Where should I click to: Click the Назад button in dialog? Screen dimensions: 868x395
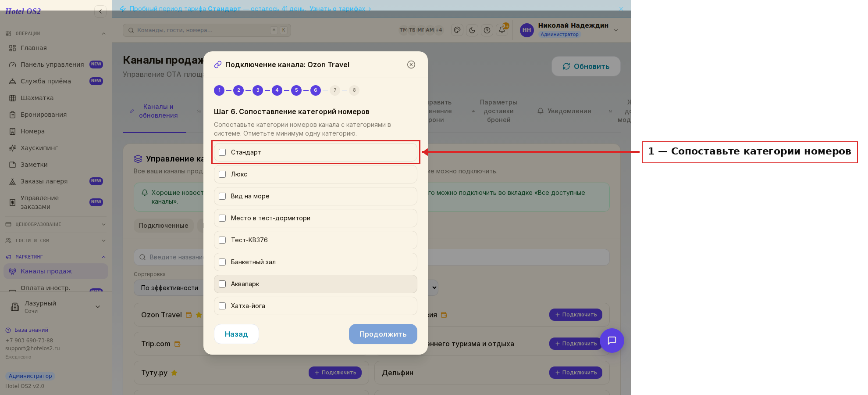coord(236,334)
